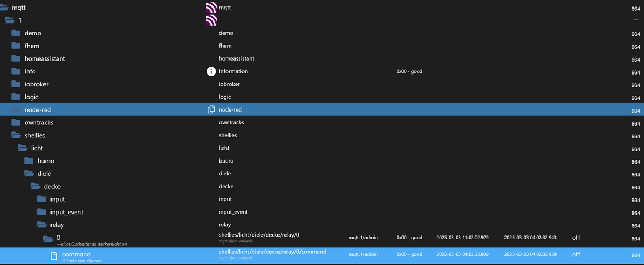
Task: Click '0x00 - good' in relay 0 row
Action: (409, 237)
